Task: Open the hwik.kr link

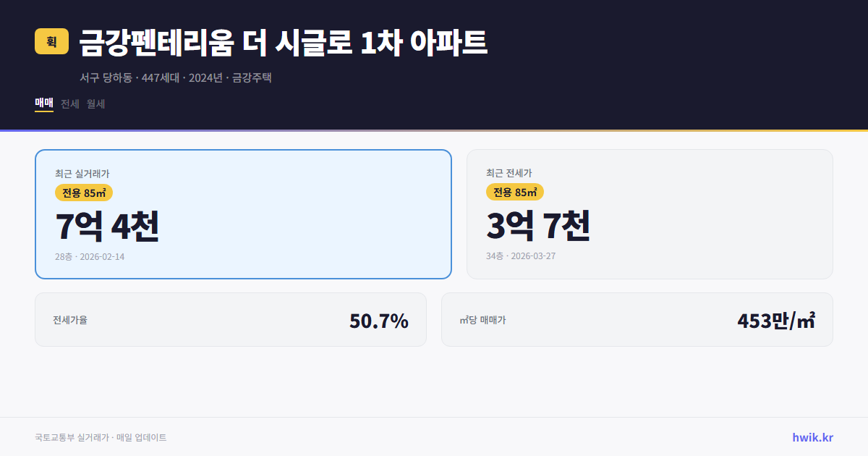Action: [812, 436]
